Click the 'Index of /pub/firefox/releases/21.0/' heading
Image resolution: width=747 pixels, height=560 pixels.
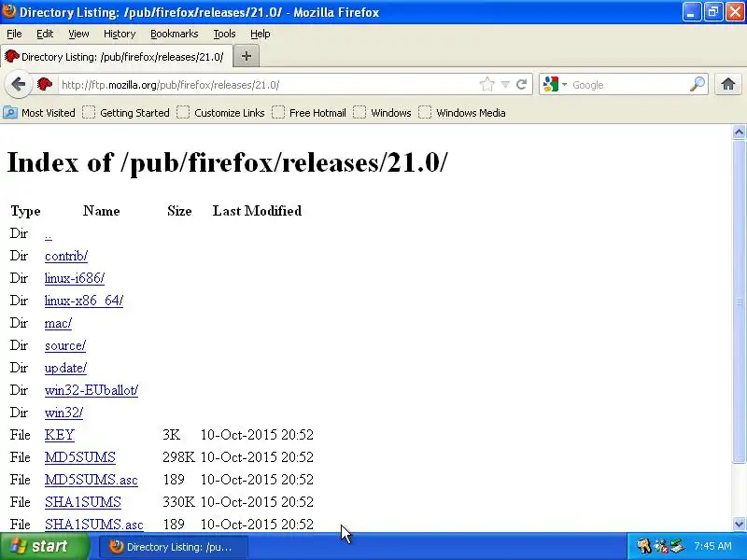[x=227, y=162]
